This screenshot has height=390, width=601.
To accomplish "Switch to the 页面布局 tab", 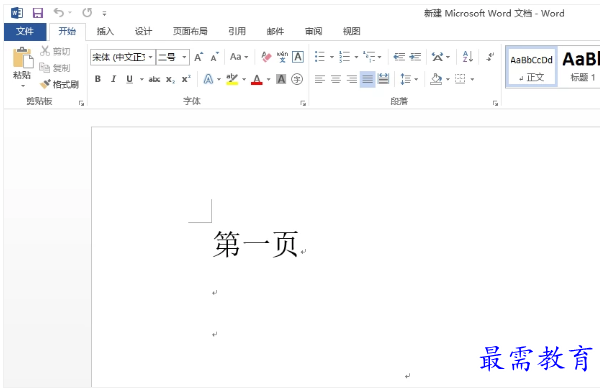I will 190,31.
